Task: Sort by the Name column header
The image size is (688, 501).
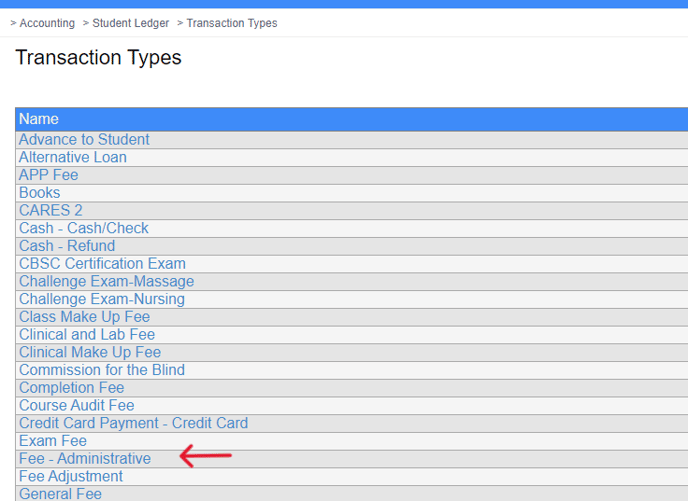Action: [x=39, y=119]
